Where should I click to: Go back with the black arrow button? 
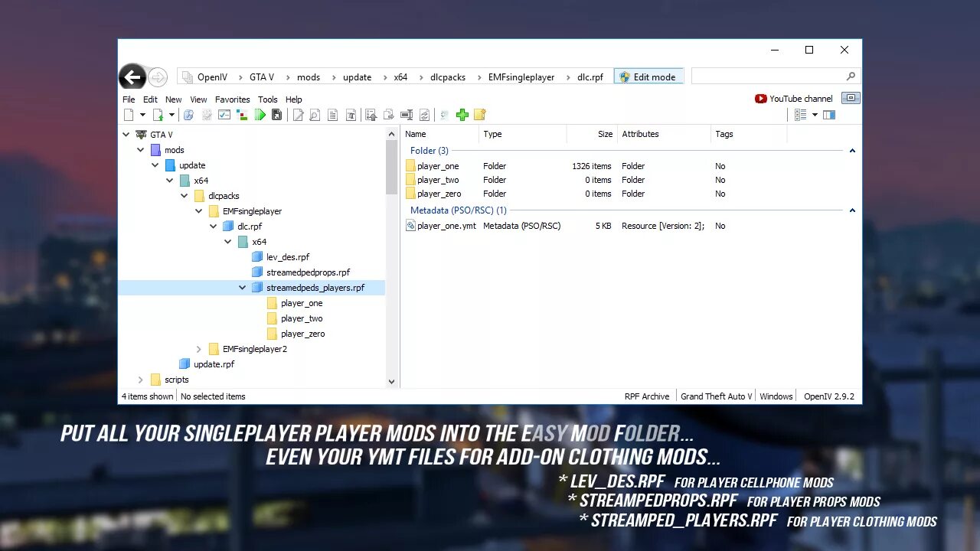[132, 77]
